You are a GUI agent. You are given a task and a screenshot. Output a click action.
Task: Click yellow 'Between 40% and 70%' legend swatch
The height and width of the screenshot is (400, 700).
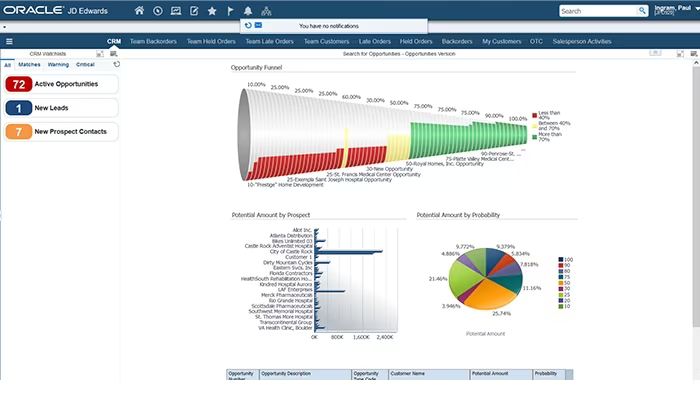point(534,126)
